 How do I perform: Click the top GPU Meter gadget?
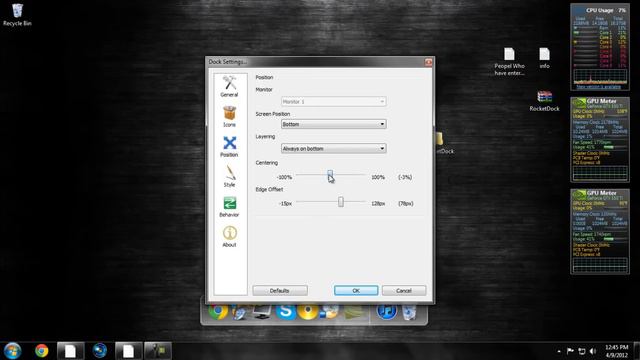(600, 139)
